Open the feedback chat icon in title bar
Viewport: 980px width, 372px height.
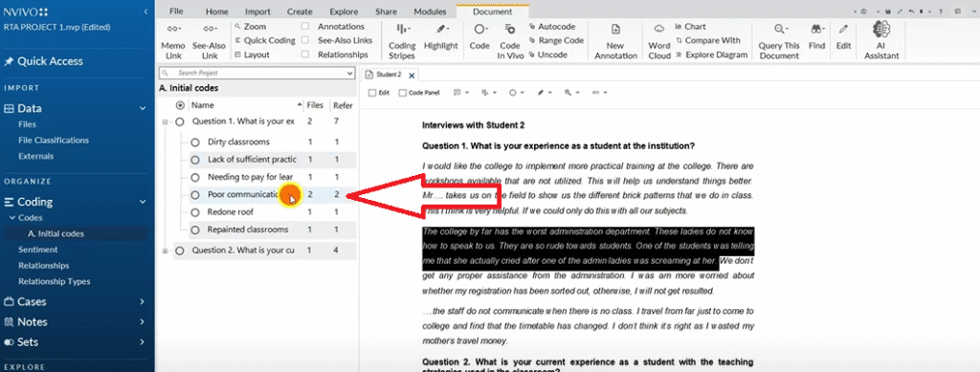click(x=957, y=11)
